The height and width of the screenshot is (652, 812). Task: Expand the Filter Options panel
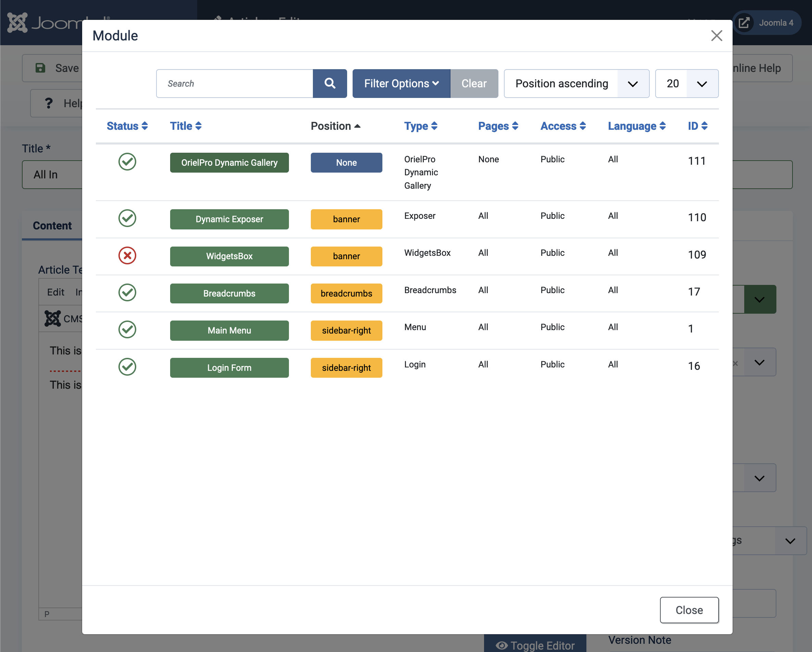point(401,83)
